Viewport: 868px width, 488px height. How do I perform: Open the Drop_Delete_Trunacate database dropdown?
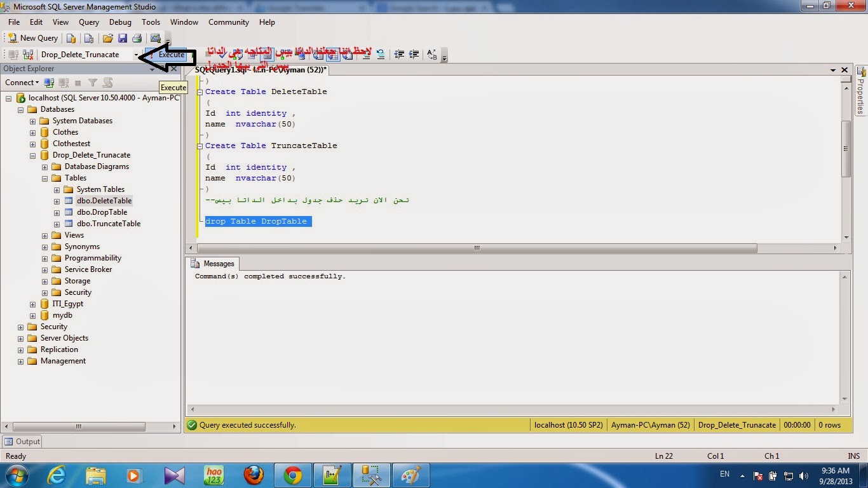pyautogui.click(x=135, y=55)
